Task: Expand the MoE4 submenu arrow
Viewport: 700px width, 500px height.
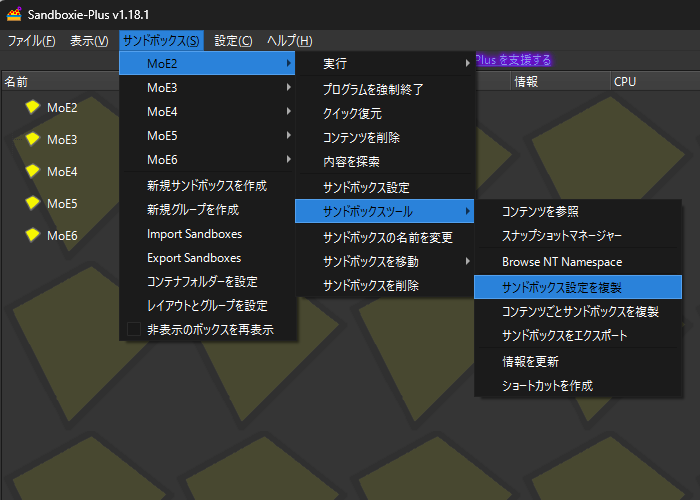Action: coord(289,111)
